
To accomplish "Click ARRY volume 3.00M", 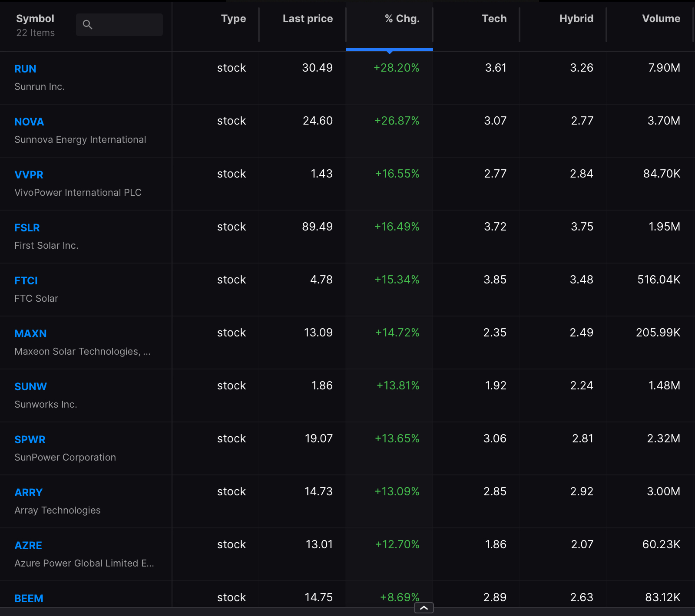I will click(x=664, y=492).
